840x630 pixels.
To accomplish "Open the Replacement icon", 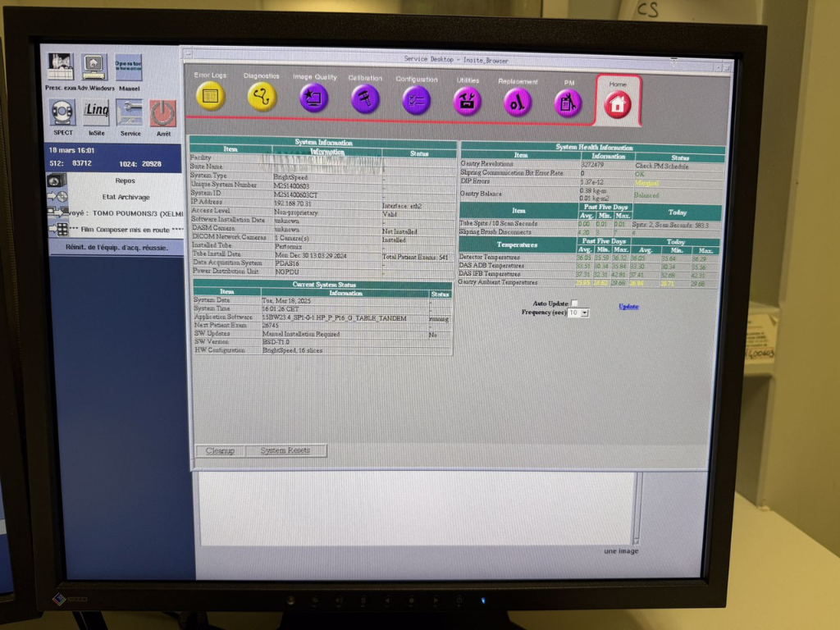I will [518, 102].
